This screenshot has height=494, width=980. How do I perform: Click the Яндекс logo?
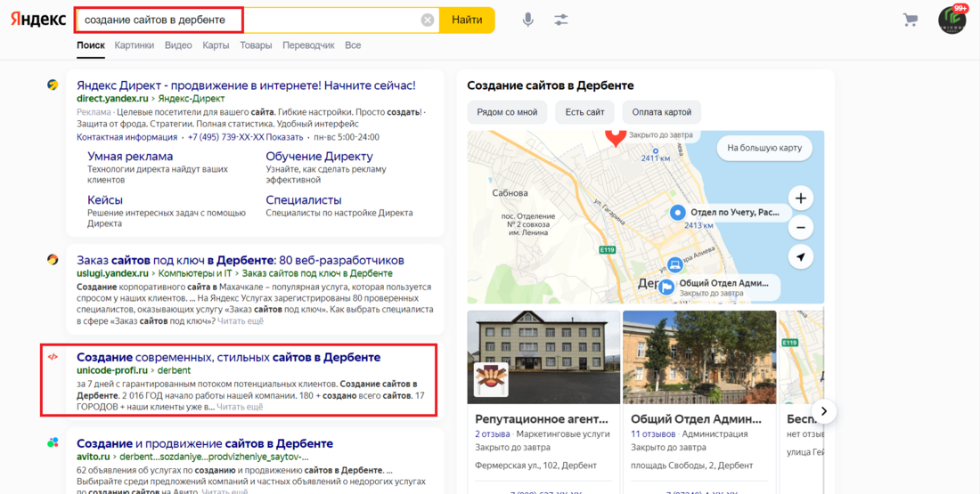pyautogui.click(x=38, y=20)
